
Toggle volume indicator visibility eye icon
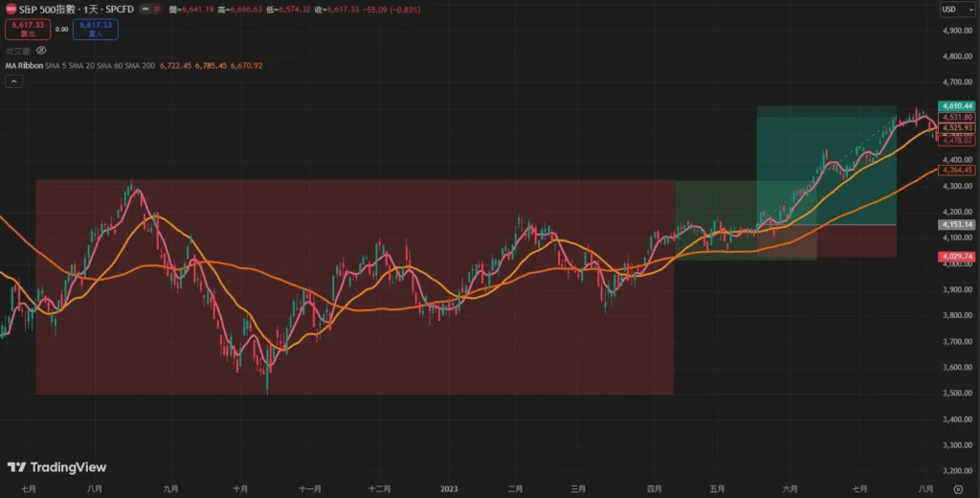click(41, 50)
